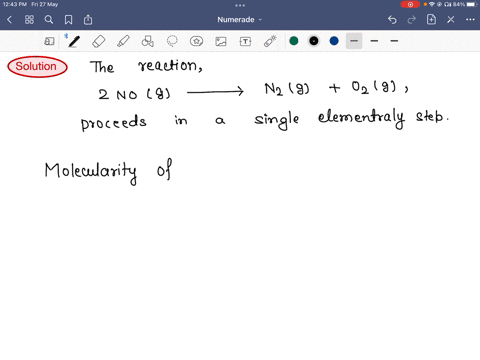The height and width of the screenshot is (360, 480).
Task: Select the Laser pointer tool
Action: pyautogui.click(x=270, y=41)
